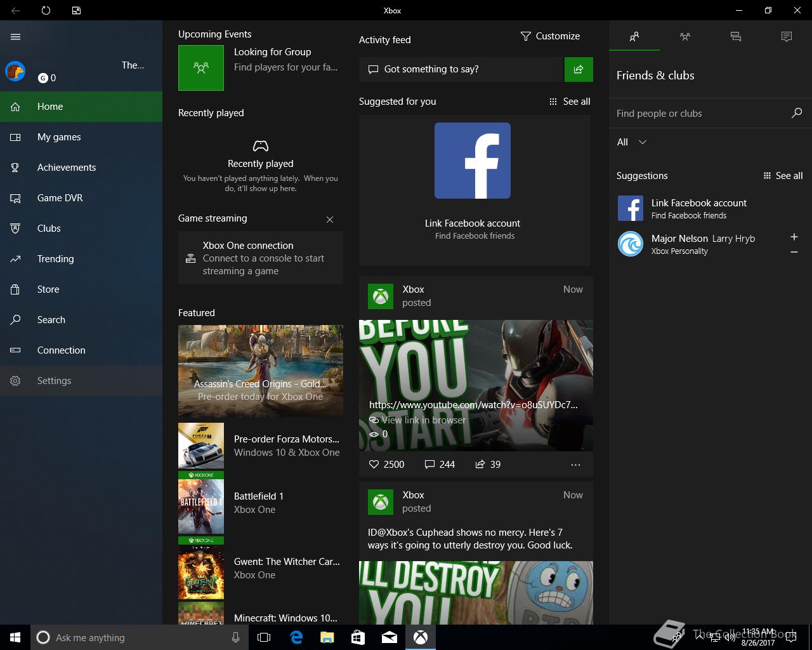Image resolution: width=812 pixels, height=650 pixels.
Task: Click Customize activity feed filter
Action: [550, 36]
